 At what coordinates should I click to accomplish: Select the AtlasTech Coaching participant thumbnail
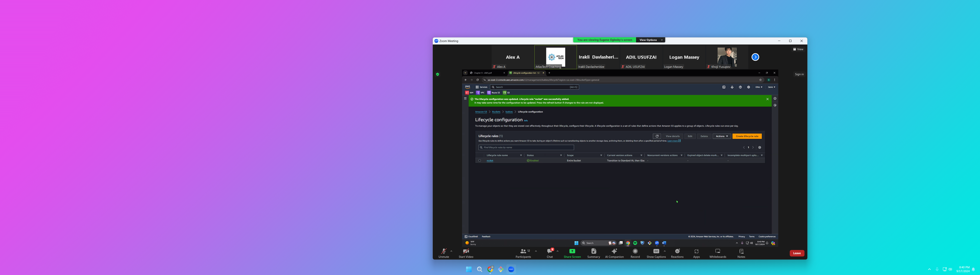(x=555, y=57)
